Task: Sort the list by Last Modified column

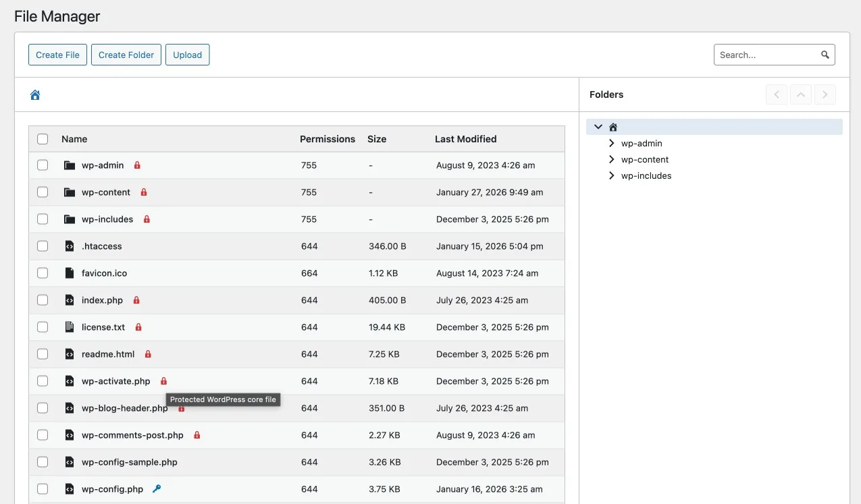Action: pyautogui.click(x=465, y=139)
